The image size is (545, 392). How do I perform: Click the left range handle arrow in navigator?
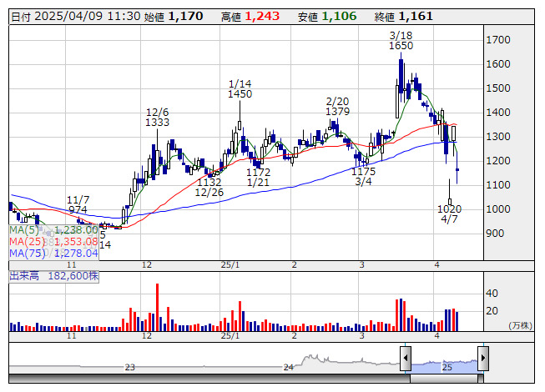tap(406, 359)
